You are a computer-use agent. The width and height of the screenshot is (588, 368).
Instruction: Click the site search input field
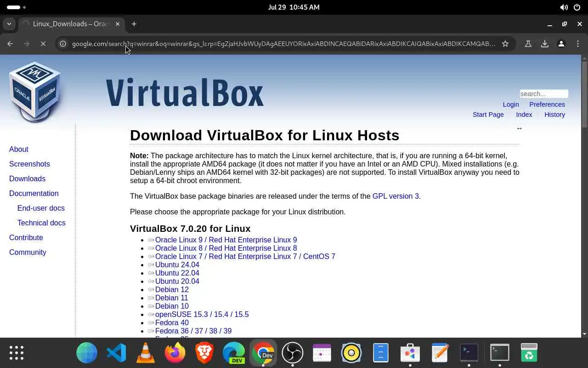544,94
